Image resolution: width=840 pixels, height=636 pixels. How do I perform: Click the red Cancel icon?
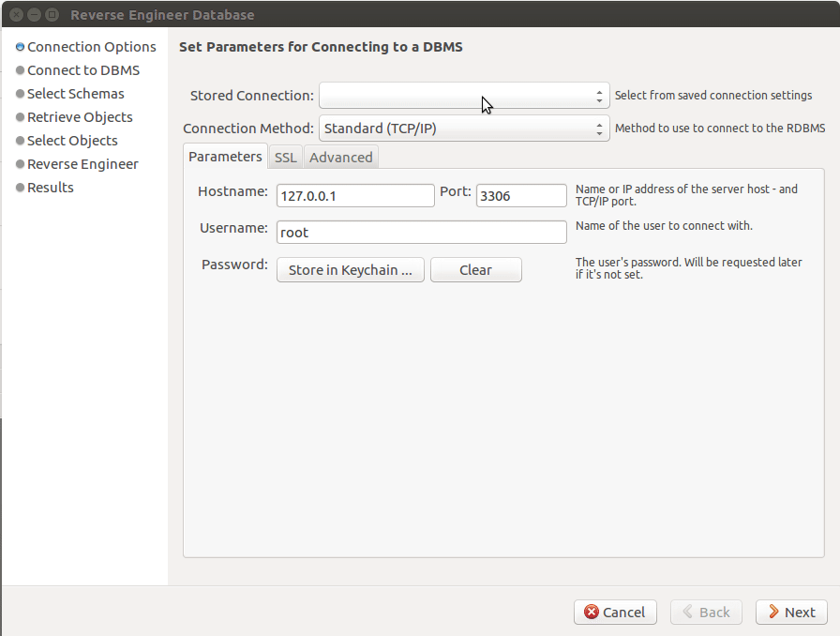coord(592,613)
